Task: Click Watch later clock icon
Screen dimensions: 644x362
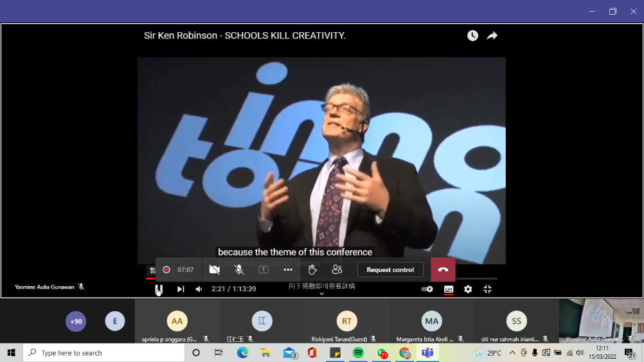Action: [473, 36]
